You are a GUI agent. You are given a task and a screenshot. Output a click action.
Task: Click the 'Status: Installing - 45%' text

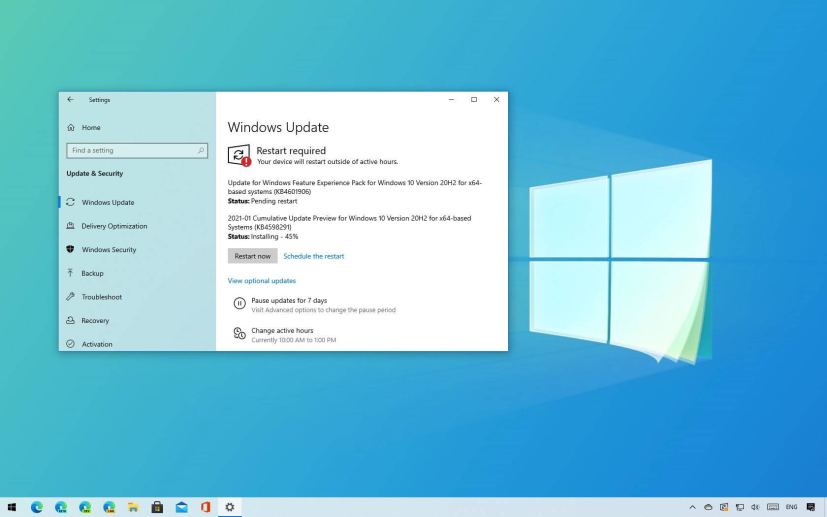(263, 236)
